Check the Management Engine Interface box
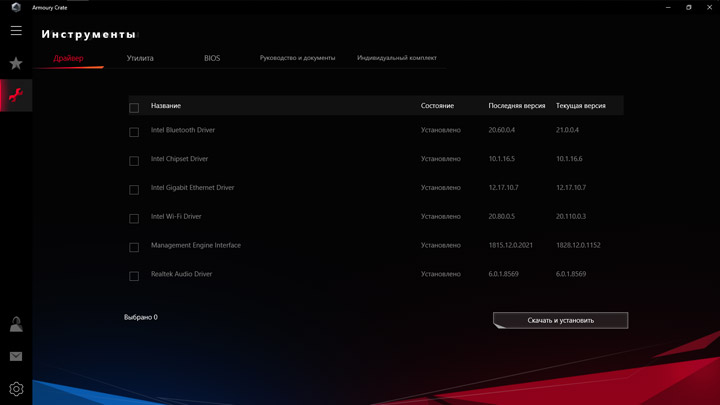The image size is (720, 405). [x=134, y=248]
